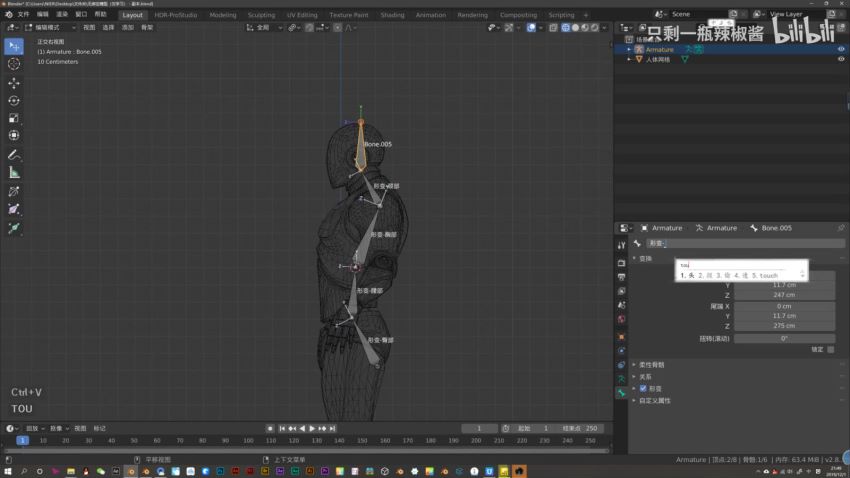850x478 pixels.
Task: Add a new workspace tab
Action: tap(585, 15)
